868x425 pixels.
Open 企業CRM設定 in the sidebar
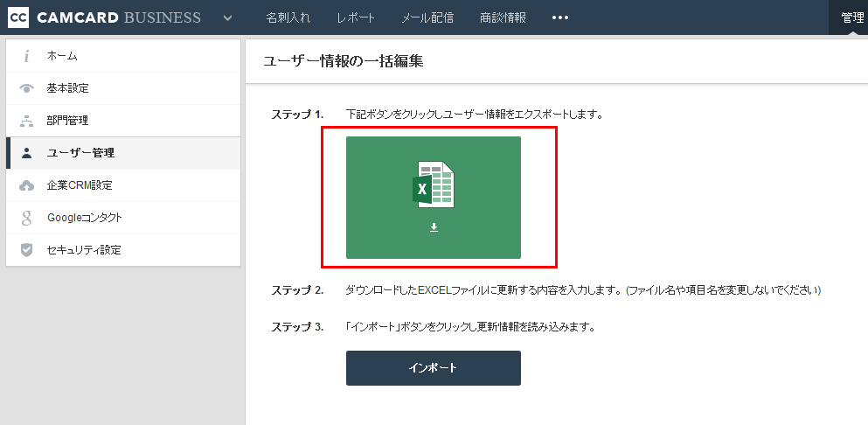pos(123,185)
